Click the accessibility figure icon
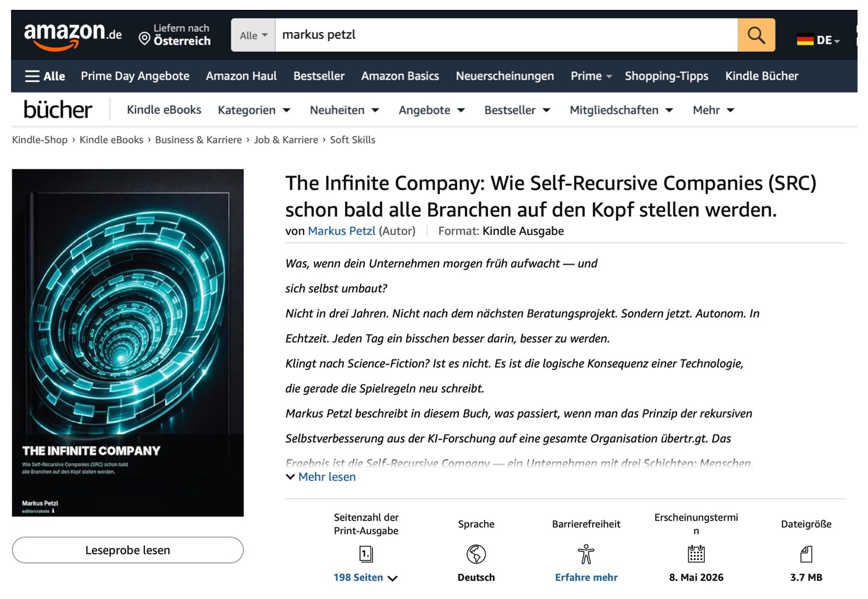The height and width of the screenshot is (599, 868). tap(586, 554)
